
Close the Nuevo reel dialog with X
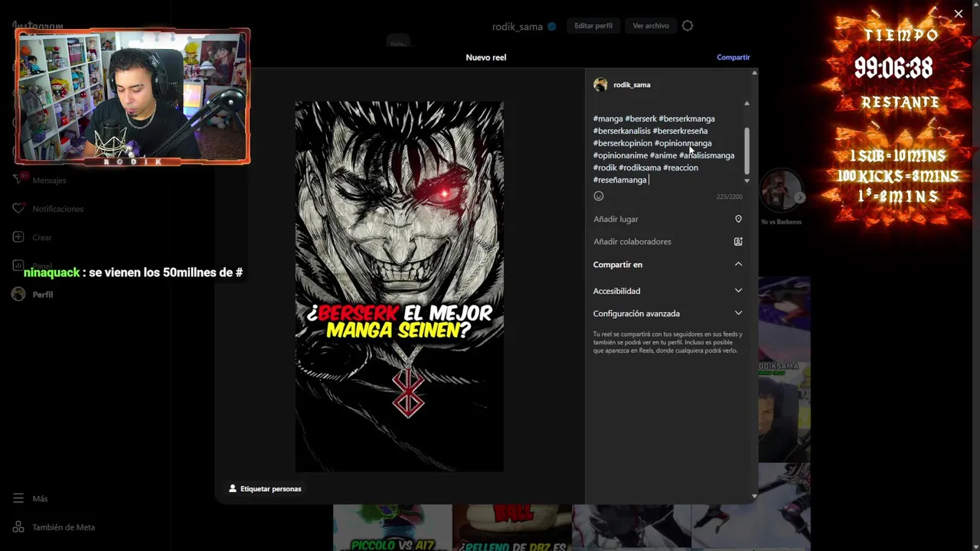click(x=959, y=14)
